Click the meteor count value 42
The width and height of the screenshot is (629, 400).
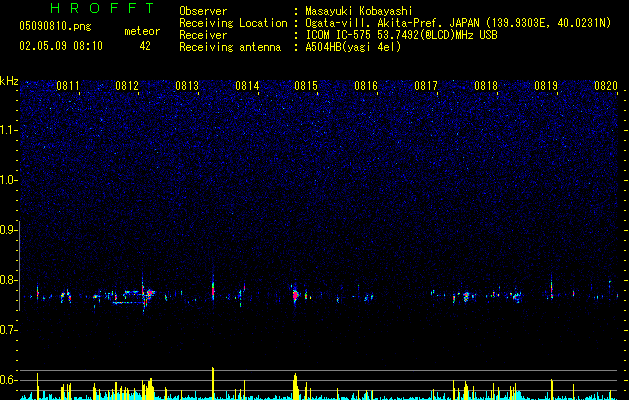145,46
